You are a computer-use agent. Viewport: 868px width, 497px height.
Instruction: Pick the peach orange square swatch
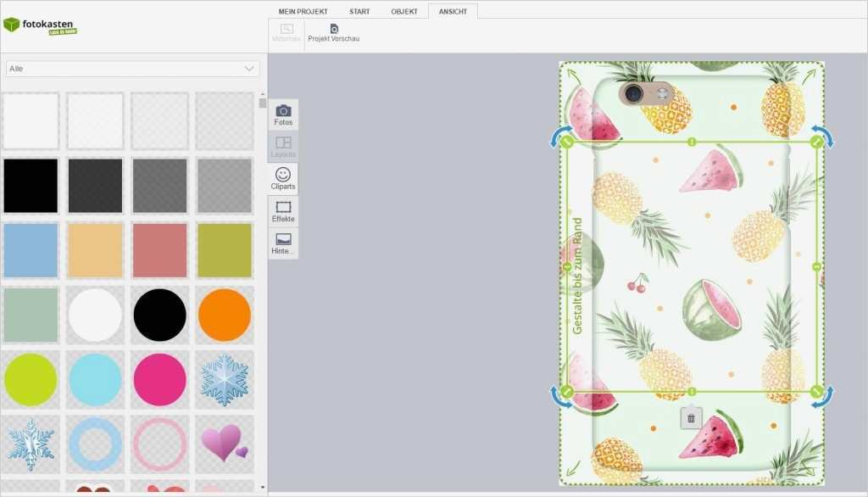(x=95, y=250)
